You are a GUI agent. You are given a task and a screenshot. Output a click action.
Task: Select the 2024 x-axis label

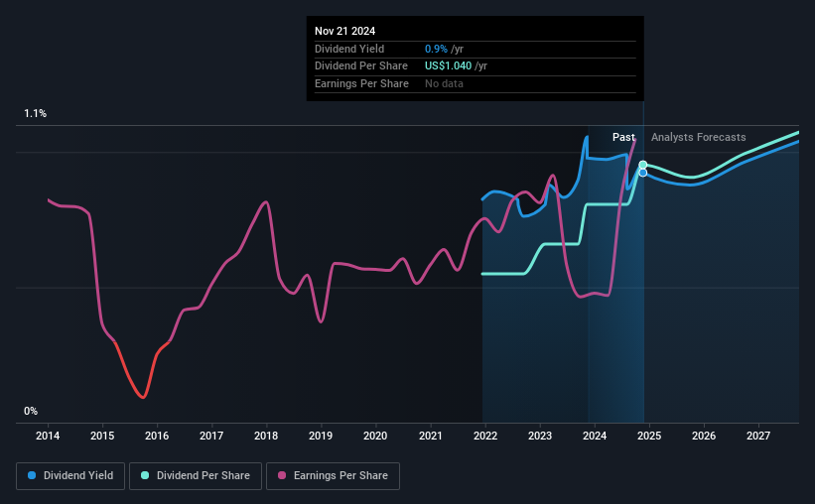(x=594, y=436)
